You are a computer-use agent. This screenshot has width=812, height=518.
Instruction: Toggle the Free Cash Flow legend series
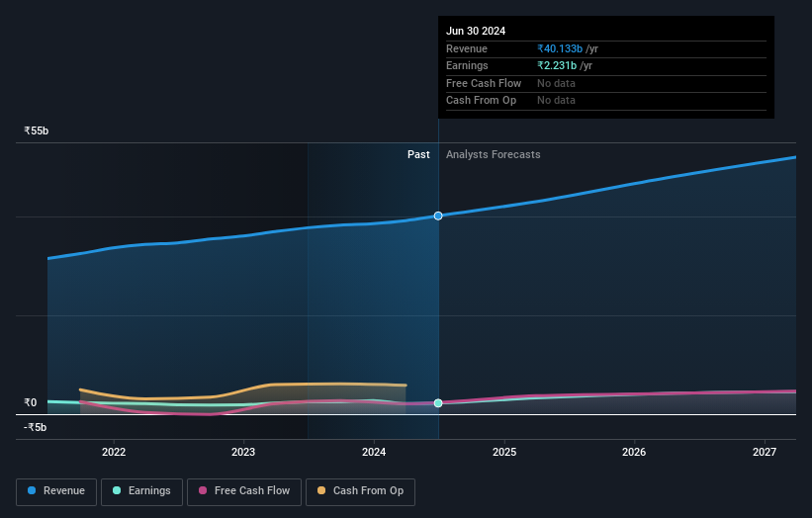point(244,491)
